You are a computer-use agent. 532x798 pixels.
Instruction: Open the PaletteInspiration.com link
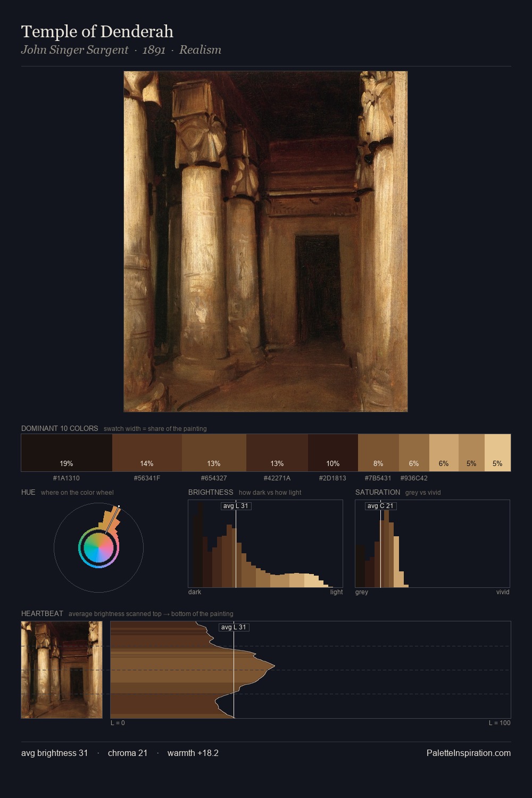coord(469,753)
